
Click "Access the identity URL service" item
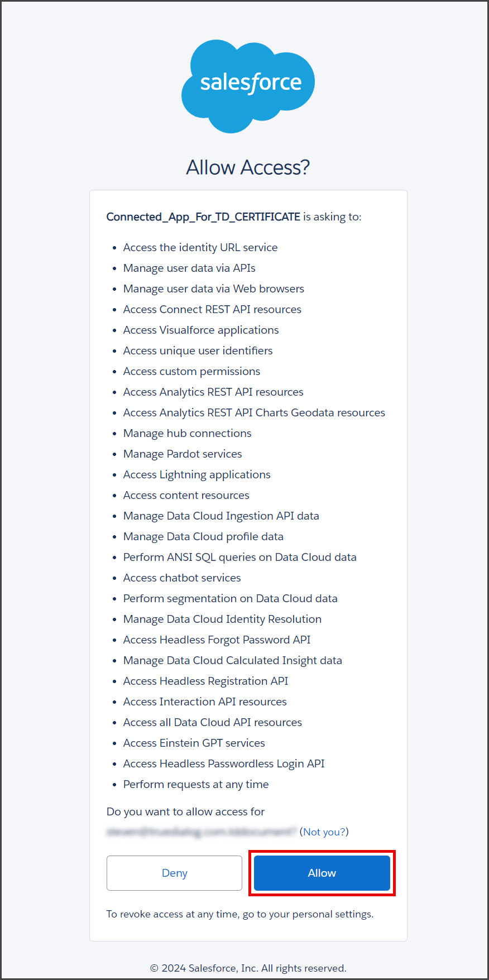pos(200,247)
